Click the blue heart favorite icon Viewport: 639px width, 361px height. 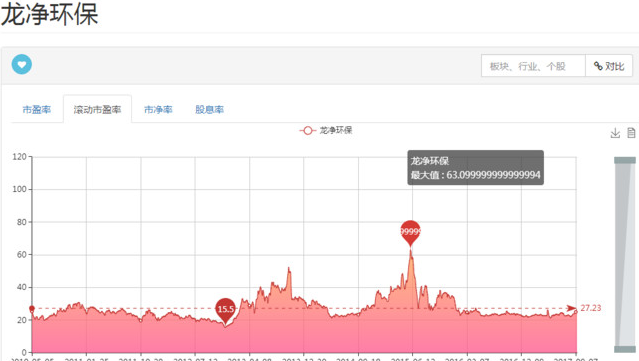[x=22, y=64]
